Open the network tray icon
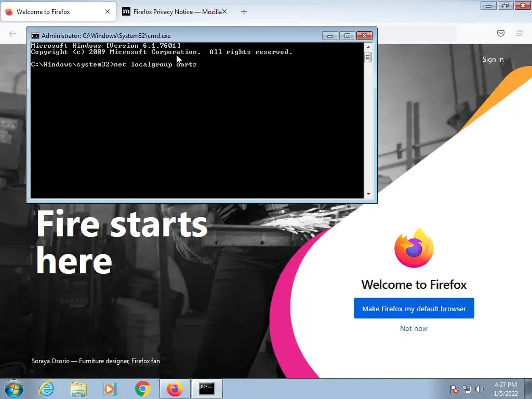The height and width of the screenshot is (399, 532). pyautogui.click(x=467, y=389)
